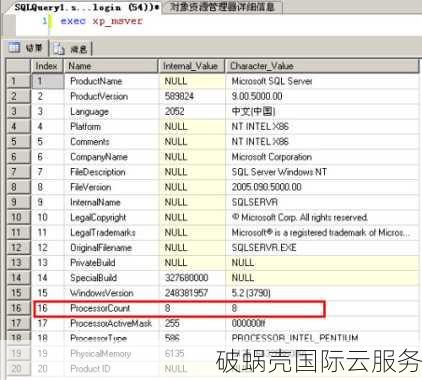Select the PrivateBuild cell
The width and height of the screenshot is (422, 380).
[x=111, y=263]
